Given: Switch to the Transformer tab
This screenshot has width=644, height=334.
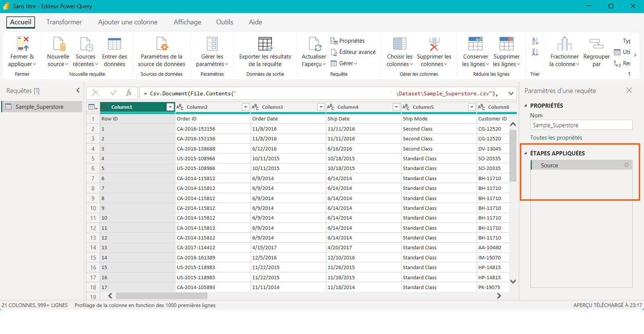Looking at the screenshot, I should [64, 22].
